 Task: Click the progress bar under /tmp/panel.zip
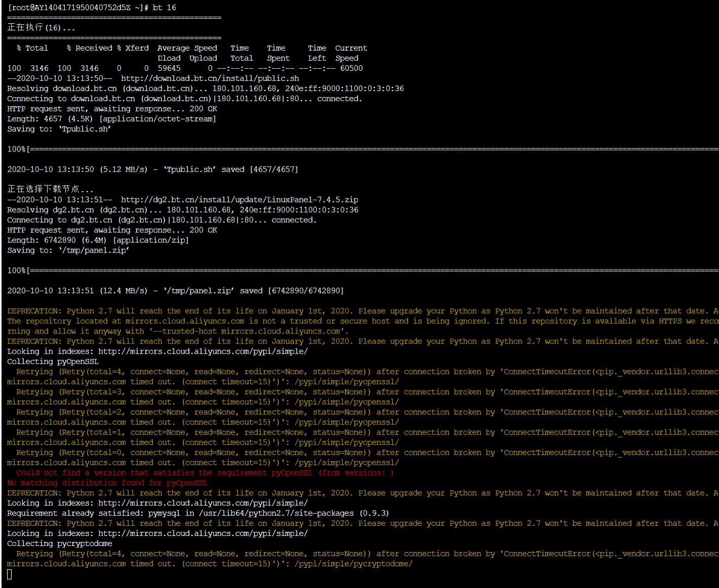pos(372,271)
